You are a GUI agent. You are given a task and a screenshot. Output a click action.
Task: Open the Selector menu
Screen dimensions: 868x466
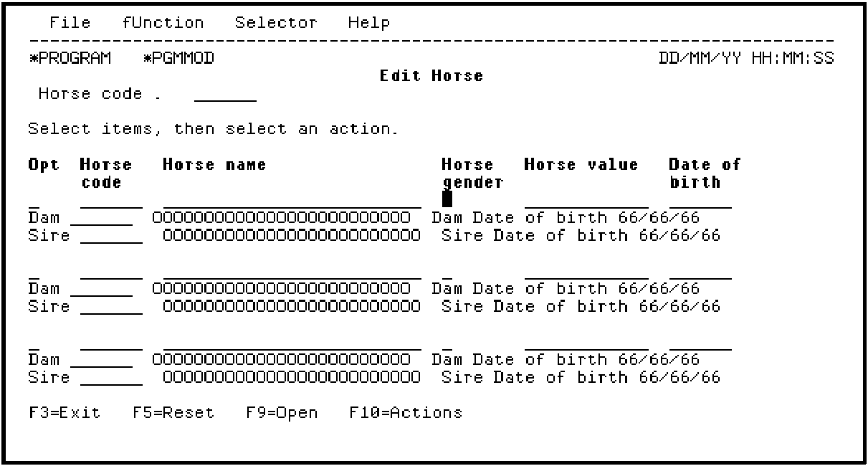276,23
